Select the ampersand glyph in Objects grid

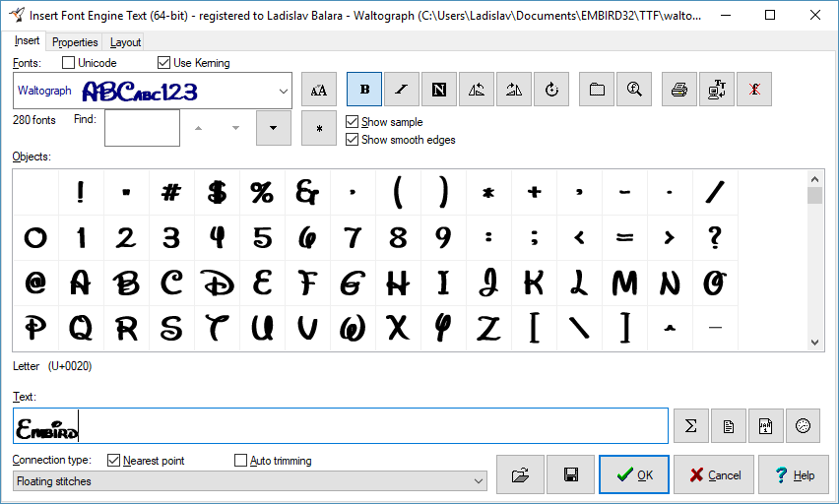pos(307,192)
